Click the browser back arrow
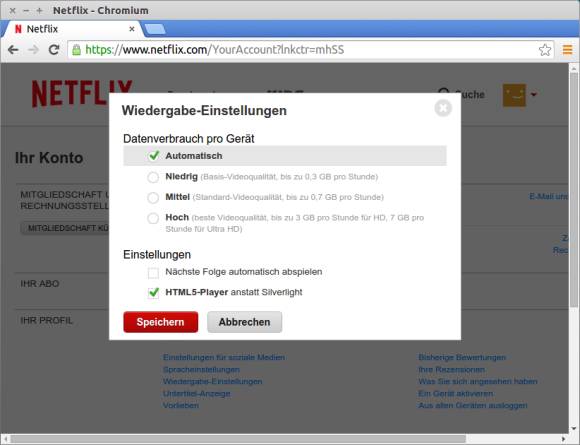This screenshot has height=445, width=580. click(x=13, y=50)
